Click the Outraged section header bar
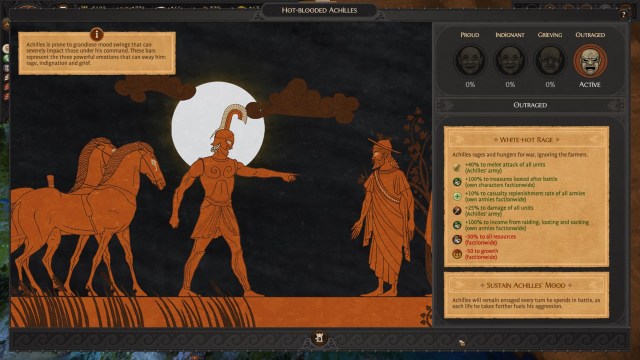Image resolution: width=640 pixels, height=360 pixels. click(x=530, y=105)
